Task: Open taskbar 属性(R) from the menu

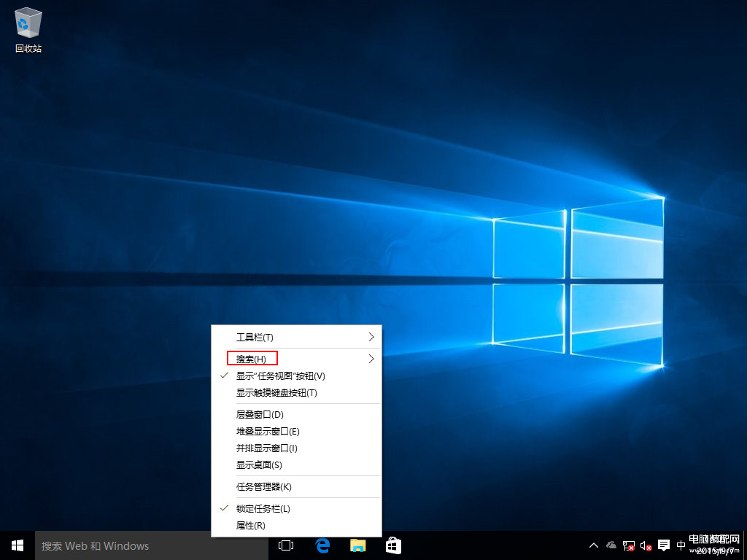Action: pyautogui.click(x=296, y=526)
